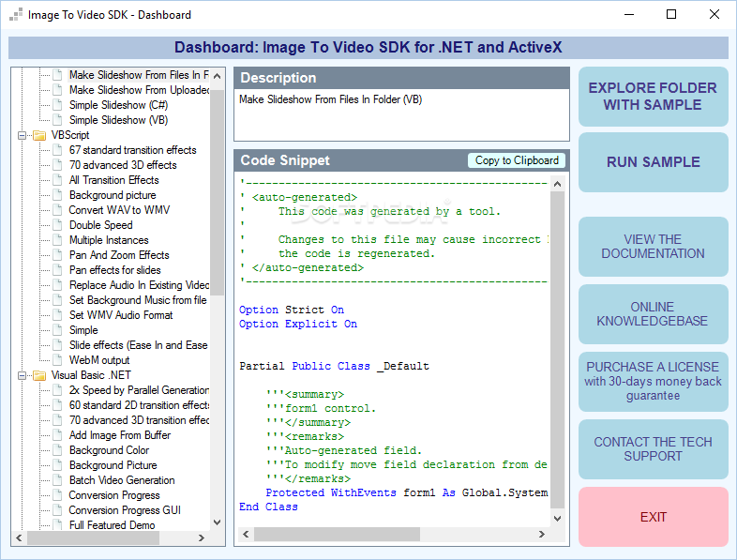Click file icon beside Batch Video Generation

pyautogui.click(x=57, y=480)
